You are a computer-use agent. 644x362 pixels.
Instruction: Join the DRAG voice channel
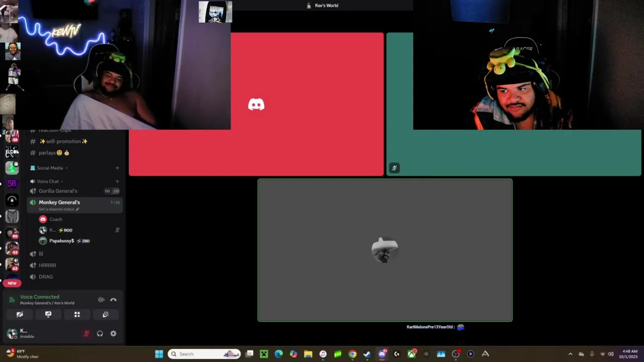point(74,277)
